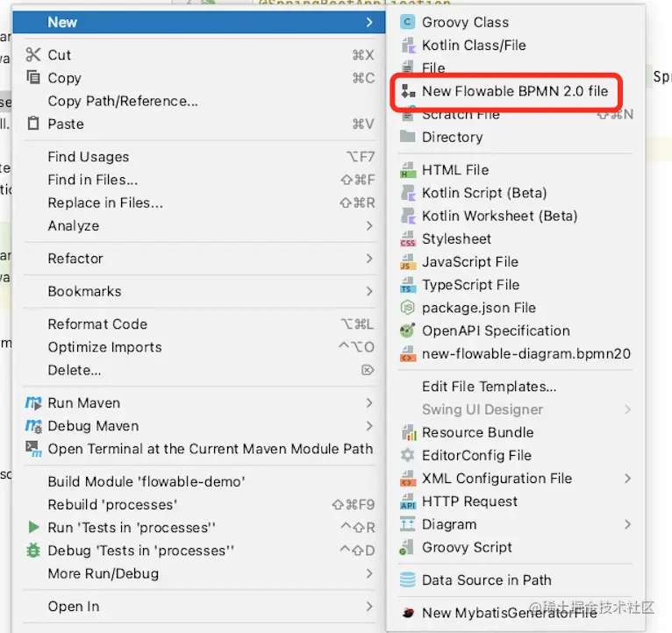This screenshot has height=633, width=672.
Task: Click the Run Maven icon
Action: [33, 403]
